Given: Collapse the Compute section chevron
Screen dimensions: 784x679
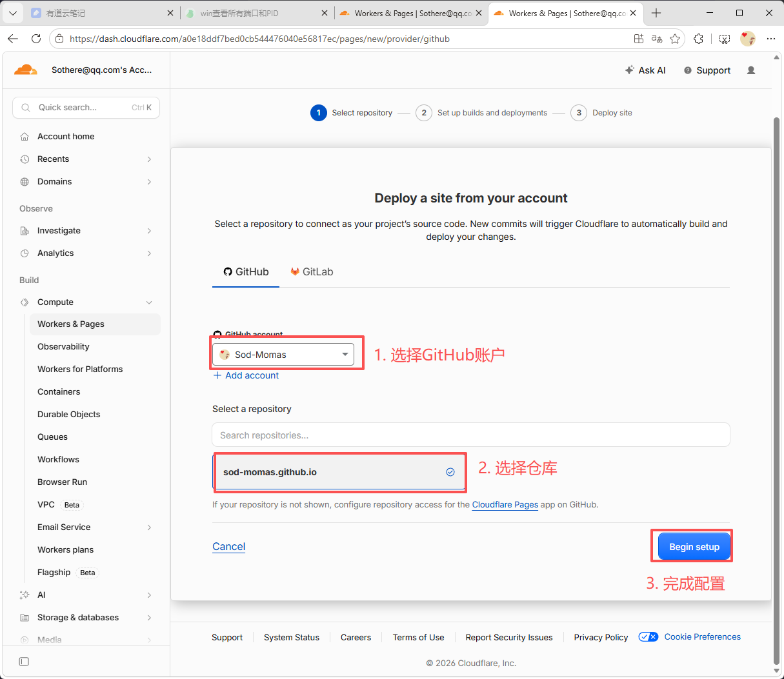Looking at the screenshot, I should pos(149,302).
